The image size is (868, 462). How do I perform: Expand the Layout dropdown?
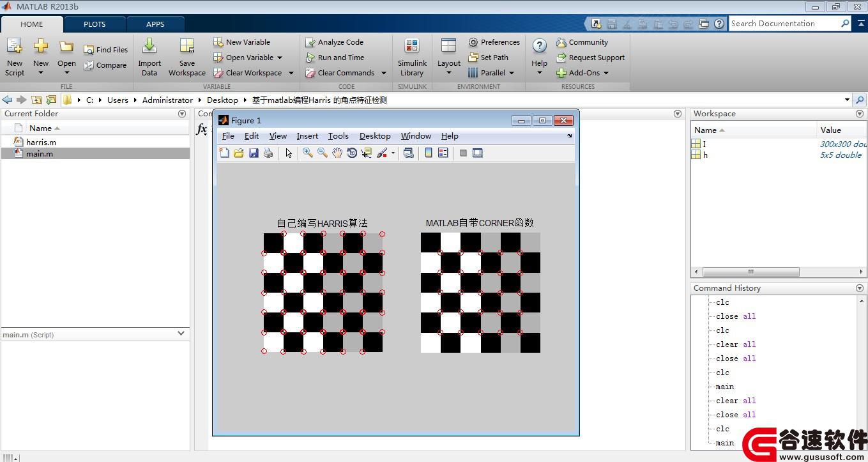(x=448, y=72)
